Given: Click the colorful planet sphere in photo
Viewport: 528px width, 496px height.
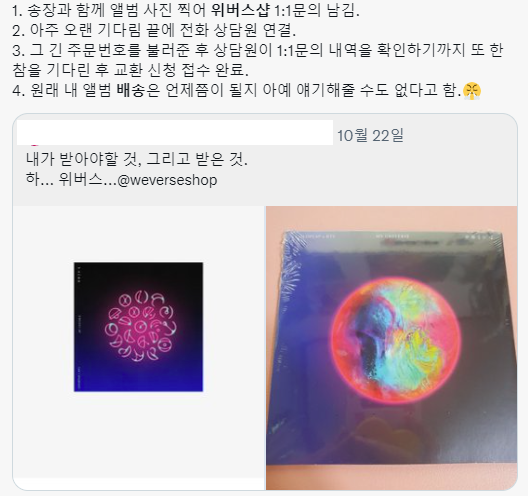Looking at the screenshot, I should pyautogui.click(x=396, y=339).
